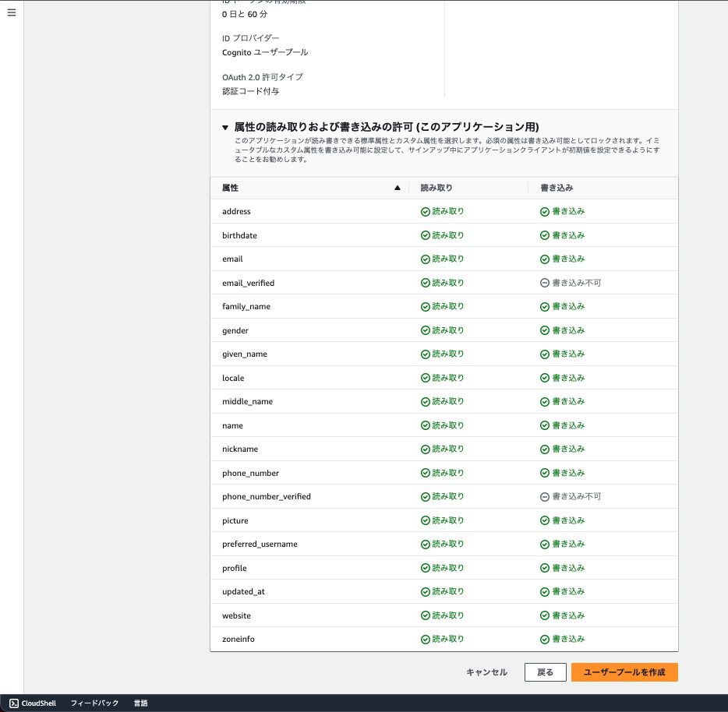This screenshot has height=712, width=728.
Task: Click the read checkmark for birthdate
Action: 426,235
